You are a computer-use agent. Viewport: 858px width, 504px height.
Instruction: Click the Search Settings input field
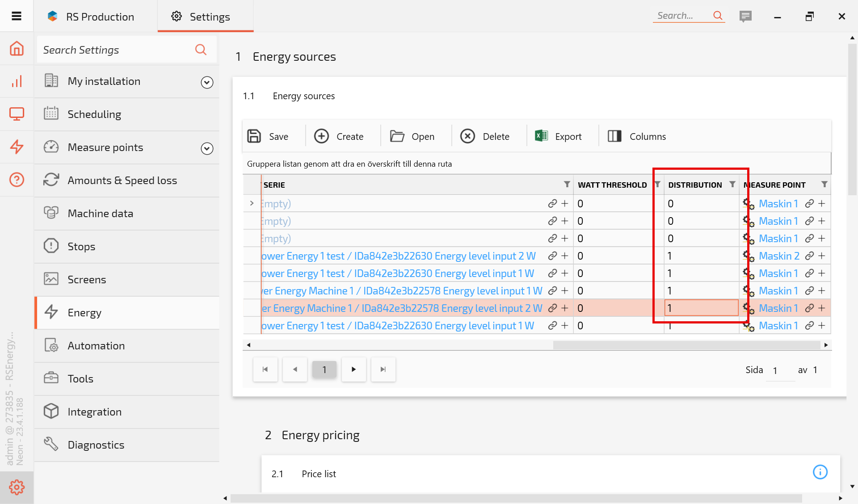(116, 50)
